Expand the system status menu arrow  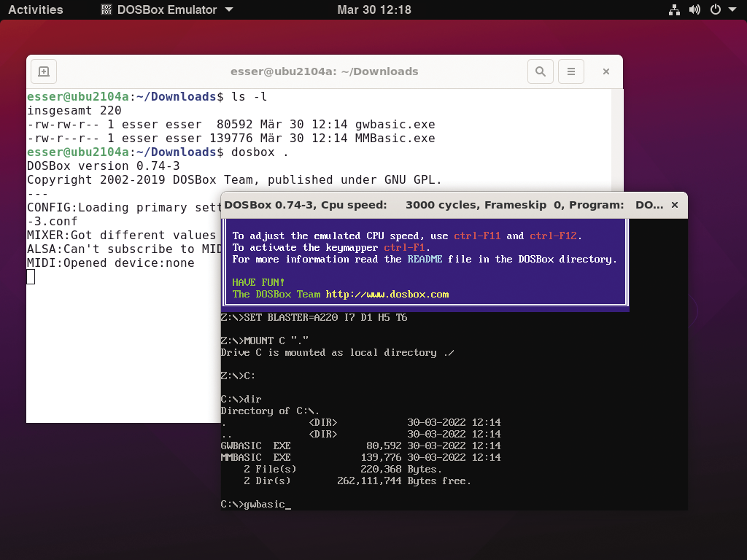click(732, 9)
